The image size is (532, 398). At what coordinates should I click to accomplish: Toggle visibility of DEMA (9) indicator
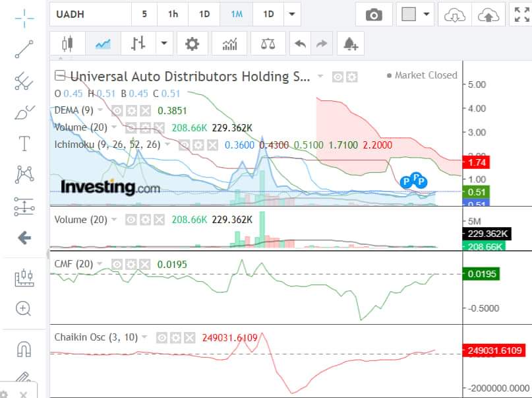point(117,111)
